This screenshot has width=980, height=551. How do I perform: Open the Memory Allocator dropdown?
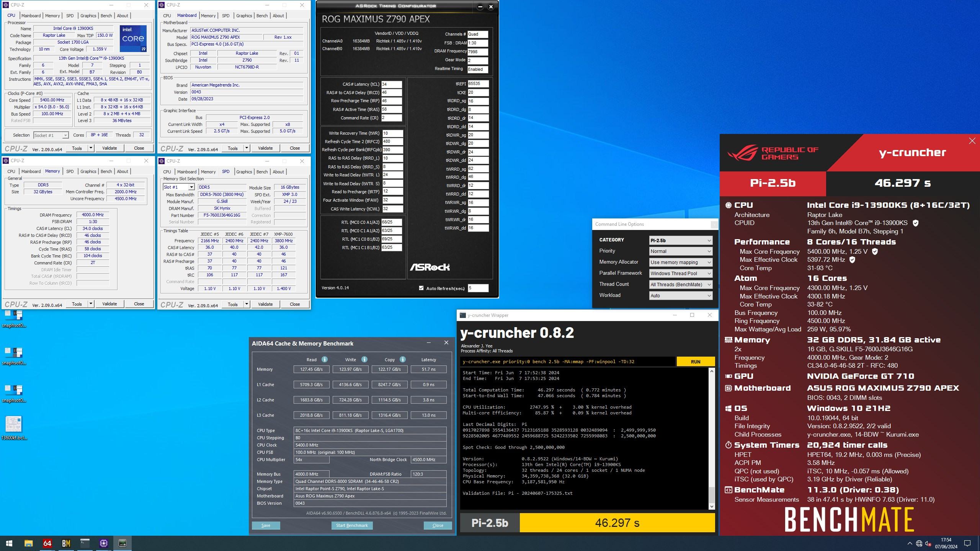click(x=681, y=262)
